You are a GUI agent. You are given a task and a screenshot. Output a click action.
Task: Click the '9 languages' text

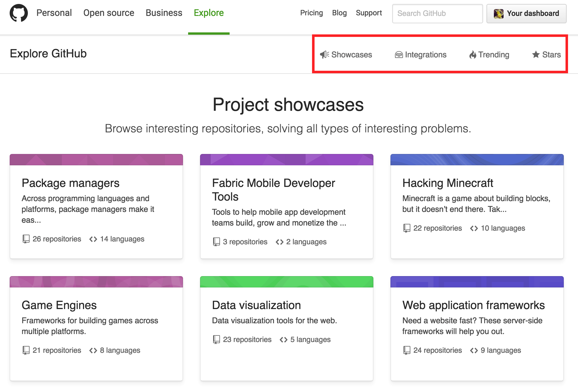pos(501,350)
